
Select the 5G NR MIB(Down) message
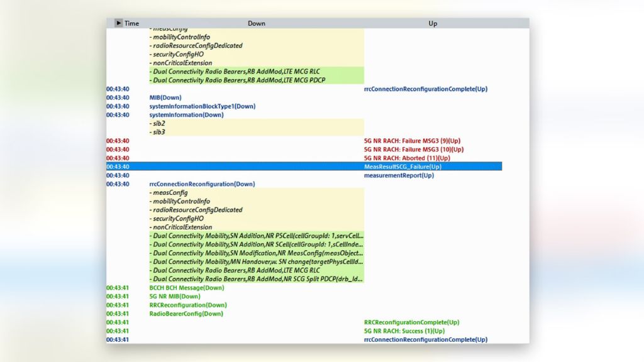174,297
